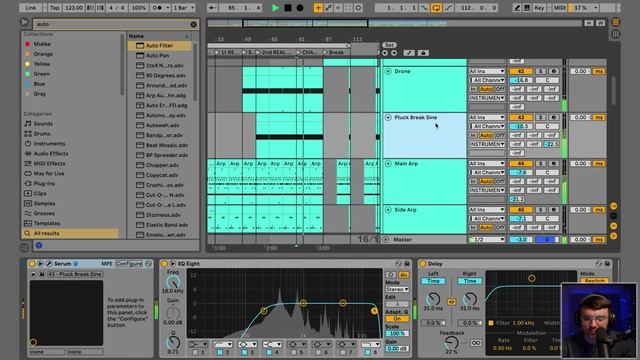Toggle Side Arp track activator 45
640x360 pixels.
[521, 210]
